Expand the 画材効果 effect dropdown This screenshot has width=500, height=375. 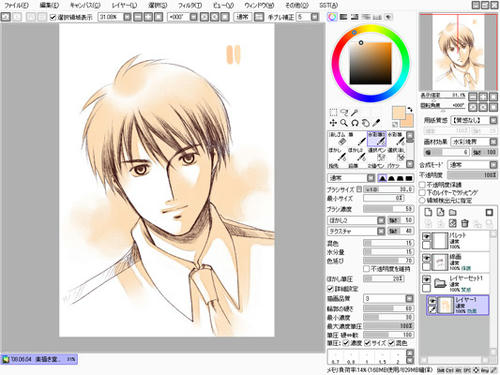click(x=474, y=142)
